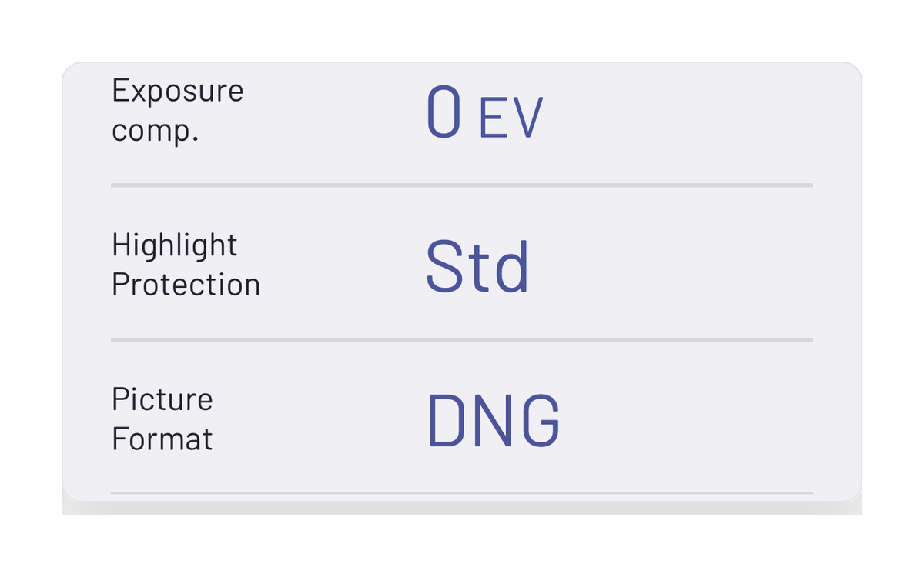Tap the DNG format value
This screenshot has width=924, height=564.
493,420
